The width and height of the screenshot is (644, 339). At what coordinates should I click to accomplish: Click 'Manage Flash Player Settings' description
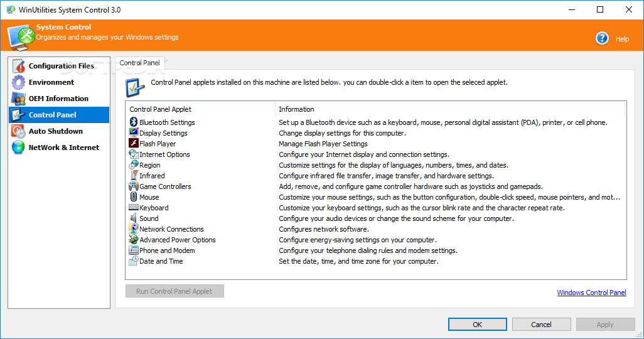pos(323,144)
